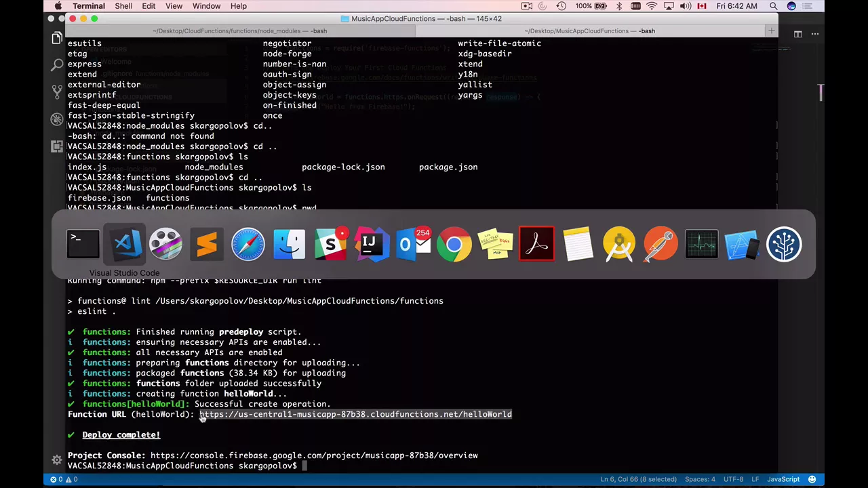Switch to node_modules bash terminal tab
Viewport: 868px width, 488px height.
tap(239, 30)
